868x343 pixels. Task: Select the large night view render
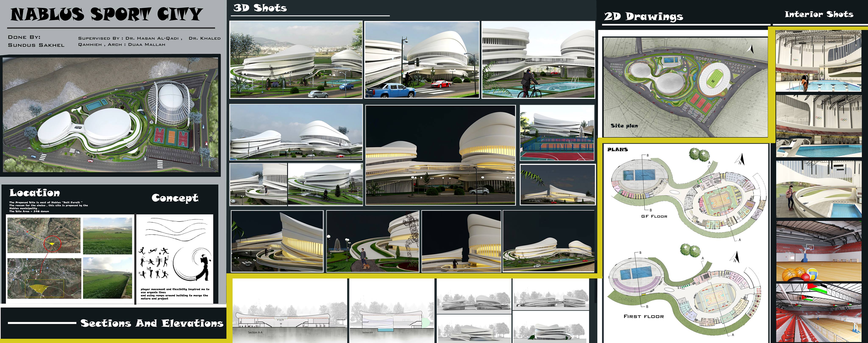(x=440, y=155)
